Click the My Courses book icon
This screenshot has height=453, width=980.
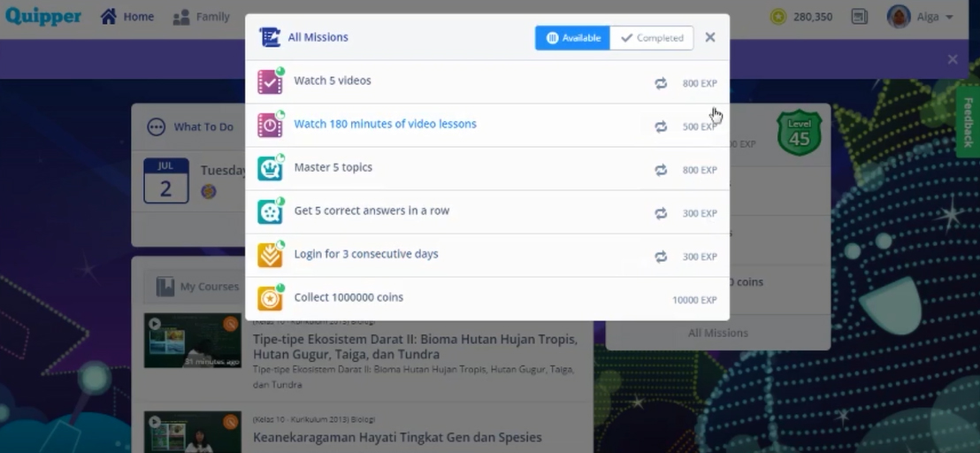[165, 287]
